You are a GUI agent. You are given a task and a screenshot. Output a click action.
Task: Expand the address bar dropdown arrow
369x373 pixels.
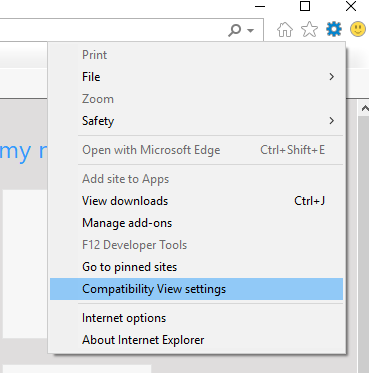click(x=250, y=31)
